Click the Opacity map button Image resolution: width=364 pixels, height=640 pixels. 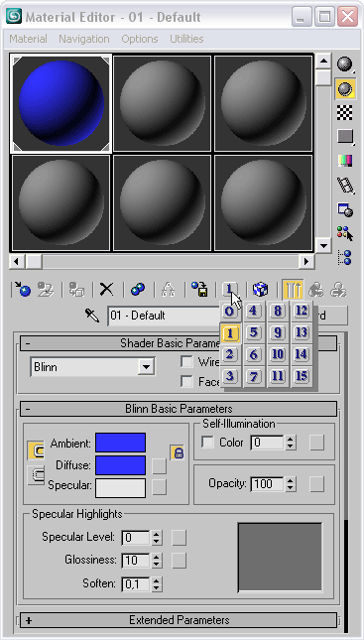(316, 484)
